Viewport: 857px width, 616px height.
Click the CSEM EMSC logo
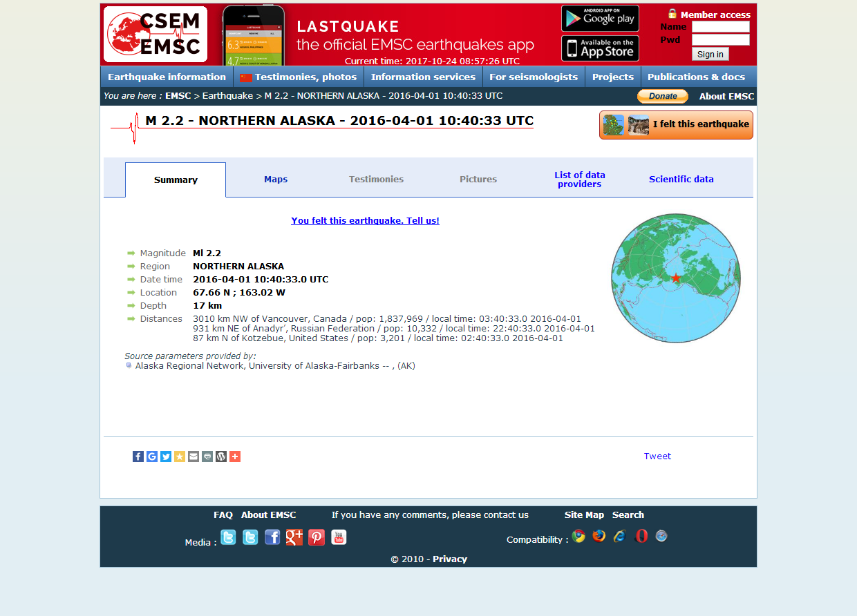156,35
